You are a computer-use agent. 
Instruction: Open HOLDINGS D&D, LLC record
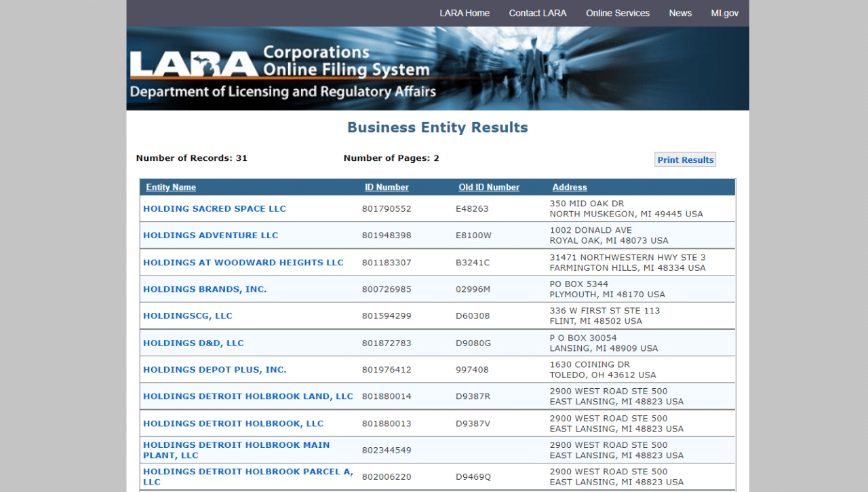pyautogui.click(x=193, y=343)
